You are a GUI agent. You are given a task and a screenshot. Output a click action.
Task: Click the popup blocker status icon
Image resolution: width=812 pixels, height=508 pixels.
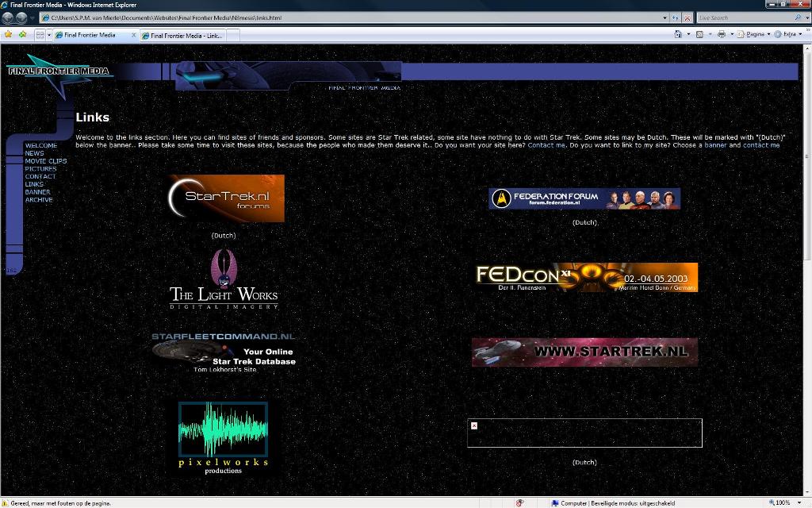click(519, 502)
